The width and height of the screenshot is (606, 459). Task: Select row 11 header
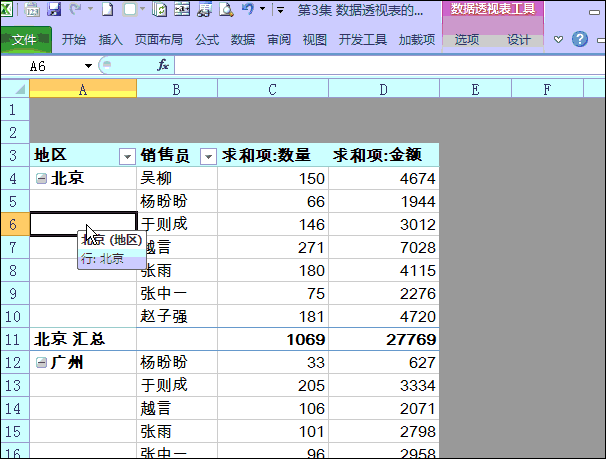point(14,339)
